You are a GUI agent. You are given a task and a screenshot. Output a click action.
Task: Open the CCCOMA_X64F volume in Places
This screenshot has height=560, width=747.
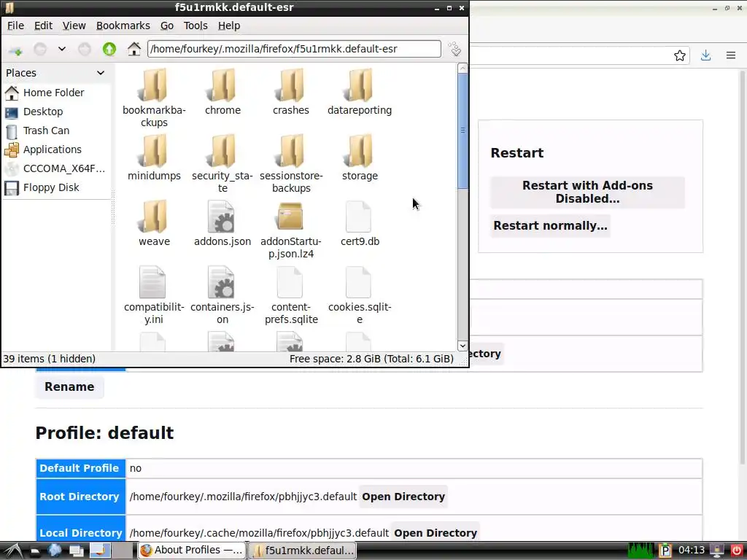[55, 169]
